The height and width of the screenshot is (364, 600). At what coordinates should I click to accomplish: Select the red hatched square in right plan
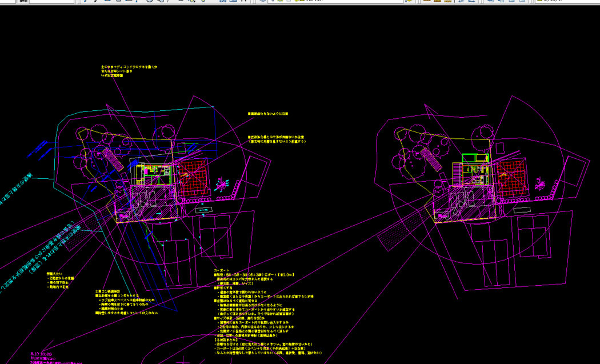click(510, 178)
